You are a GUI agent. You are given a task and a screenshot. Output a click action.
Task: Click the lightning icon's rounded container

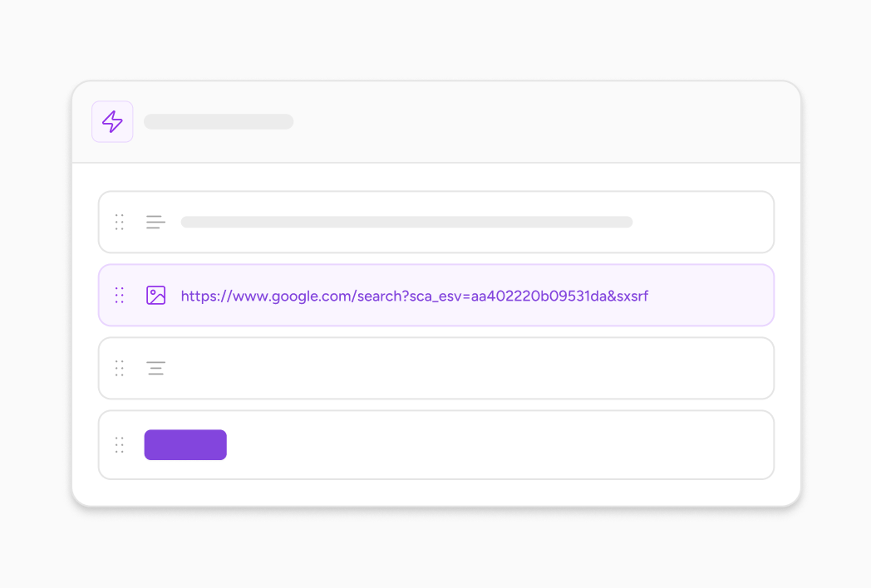coord(112,121)
